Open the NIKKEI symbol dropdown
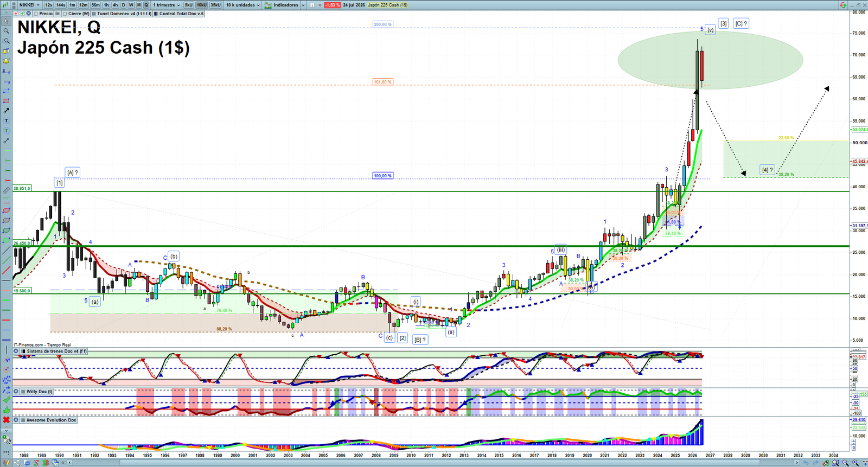Image resolution: width=868 pixels, height=467 pixels. pyautogui.click(x=29, y=5)
